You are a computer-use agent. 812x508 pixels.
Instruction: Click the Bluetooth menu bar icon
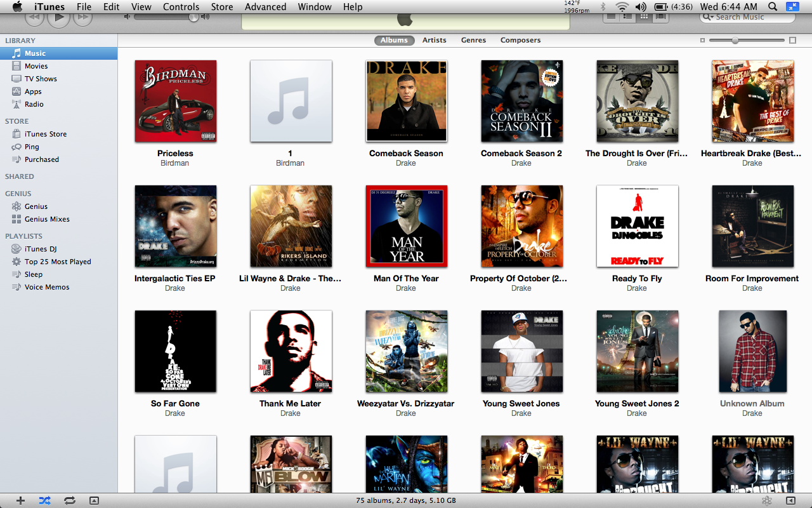click(x=603, y=7)
